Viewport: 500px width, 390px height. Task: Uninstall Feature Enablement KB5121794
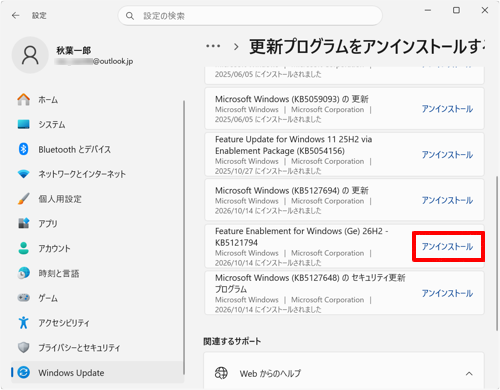tap(447, 246)
